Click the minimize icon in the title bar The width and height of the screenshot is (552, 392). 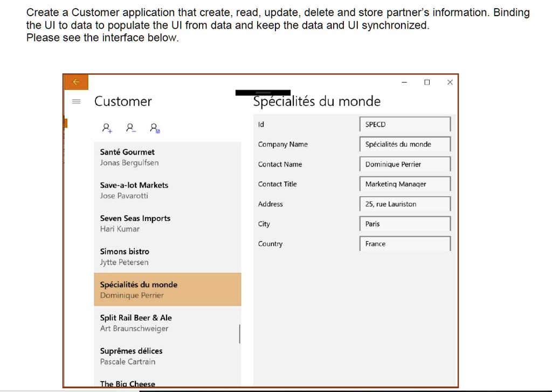tap(403, 82)
